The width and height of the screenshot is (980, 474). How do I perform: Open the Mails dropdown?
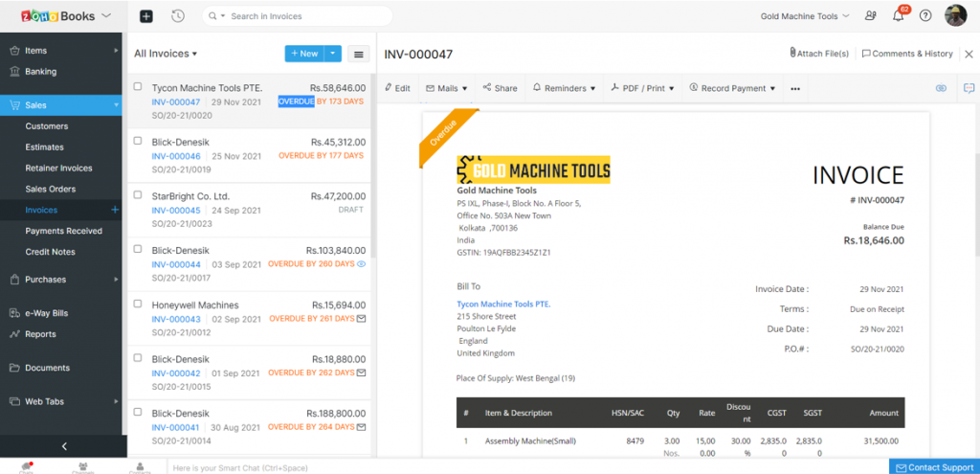447,88
